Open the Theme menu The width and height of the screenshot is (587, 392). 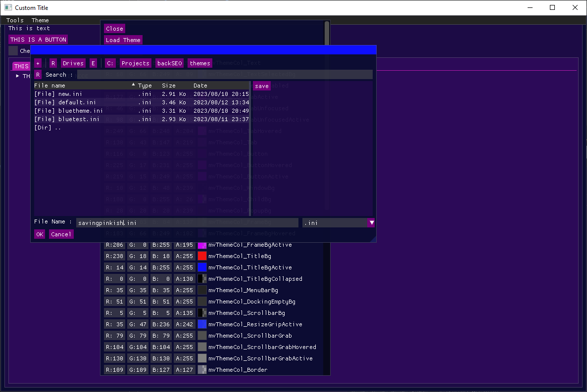[x=40, y=20]
